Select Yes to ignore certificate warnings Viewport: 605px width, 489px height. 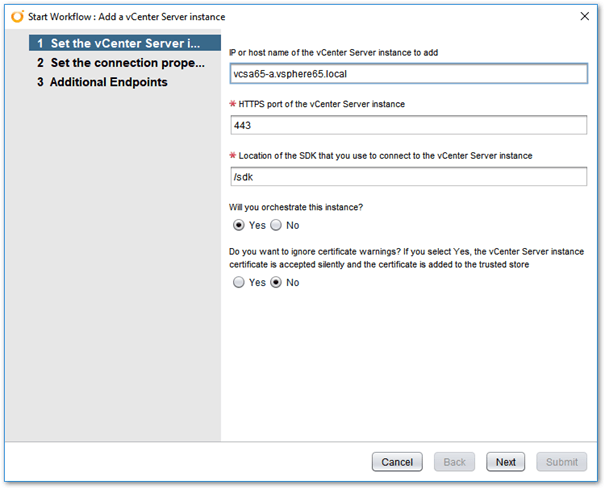point(239,283)
